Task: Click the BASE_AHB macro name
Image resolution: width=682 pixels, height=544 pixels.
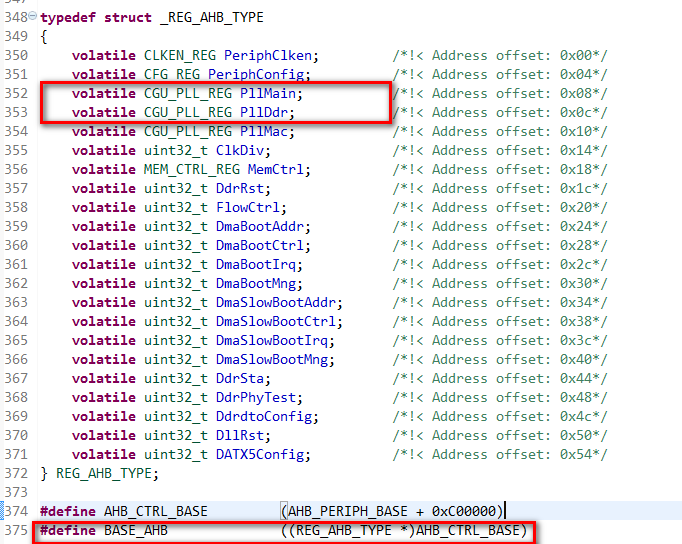Action: tap(136, 531)
